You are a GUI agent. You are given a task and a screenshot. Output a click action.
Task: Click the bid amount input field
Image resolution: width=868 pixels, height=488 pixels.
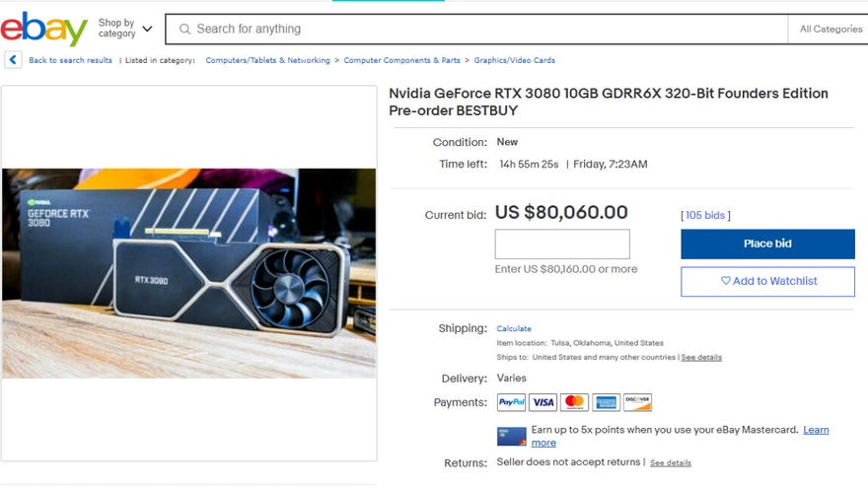[x=562, y=244]
